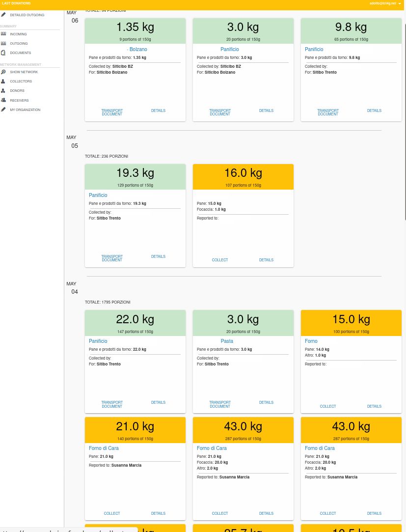Click the 'TOTALE: 1795 PORZIONI' label
The height and width of the screenshot is (532, 406).
(x=108, y=302)
